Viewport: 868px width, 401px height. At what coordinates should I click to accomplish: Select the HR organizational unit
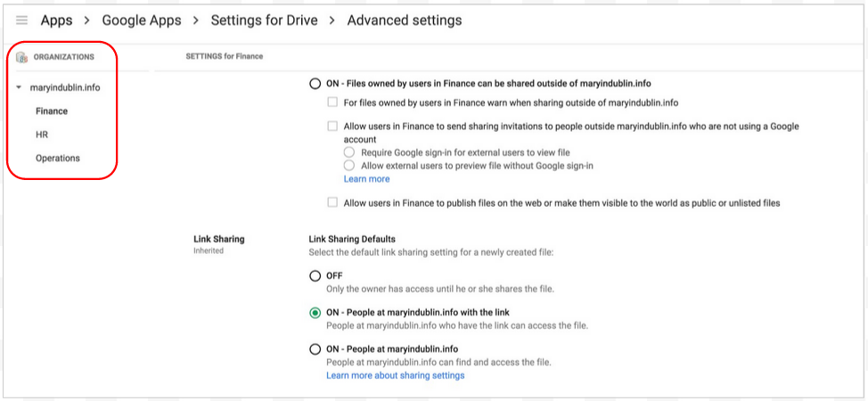pyautogui.click(x=42, y=135)
